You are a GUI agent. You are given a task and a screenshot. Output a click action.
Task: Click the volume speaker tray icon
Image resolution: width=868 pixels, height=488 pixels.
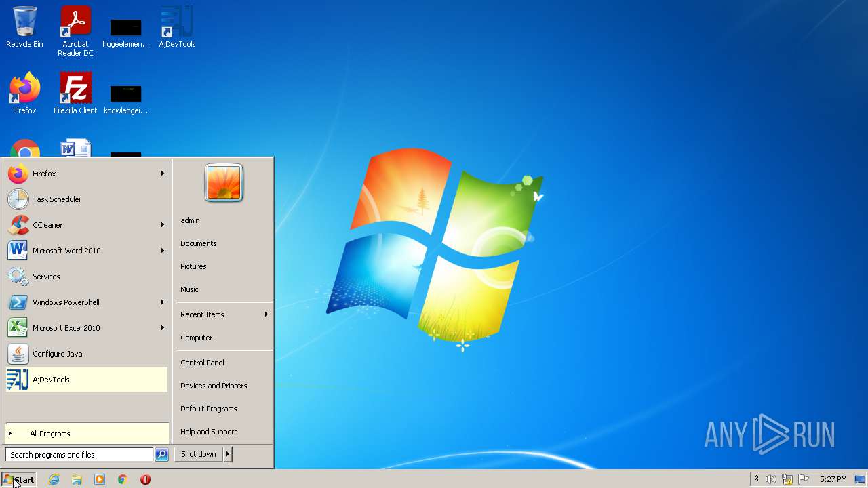[771, 479]
